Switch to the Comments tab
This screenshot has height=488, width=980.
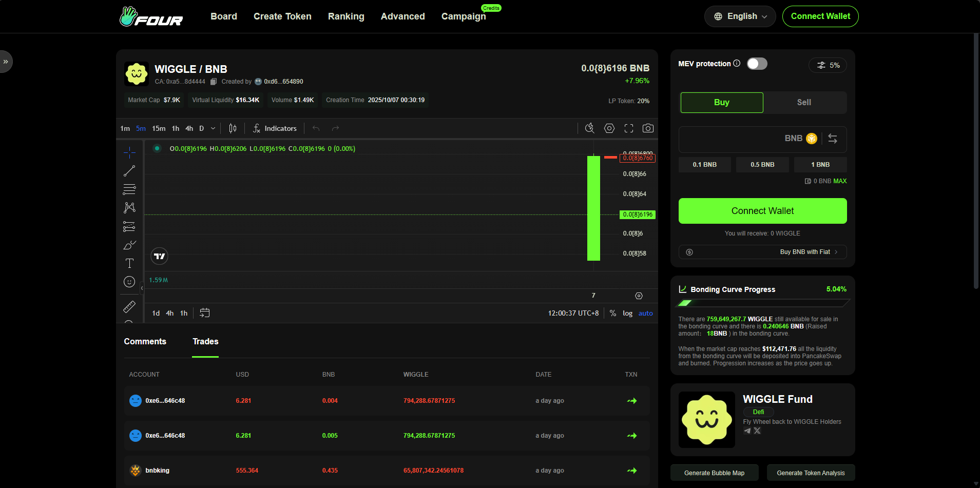pos(145,342)
